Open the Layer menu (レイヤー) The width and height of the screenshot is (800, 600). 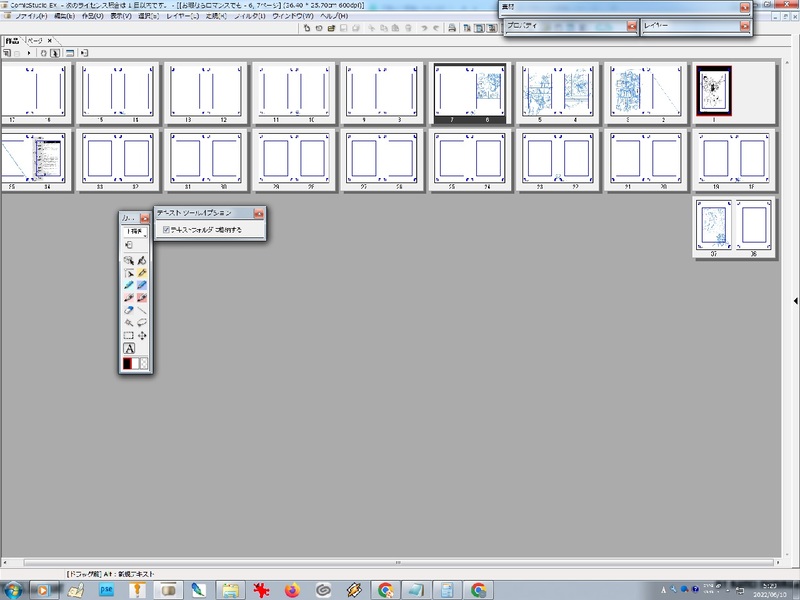(182, 16)
